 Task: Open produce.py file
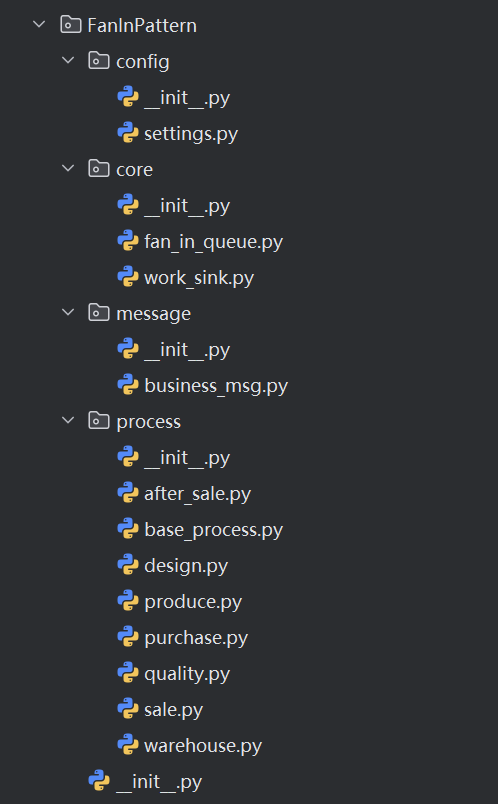pos(193,601)
